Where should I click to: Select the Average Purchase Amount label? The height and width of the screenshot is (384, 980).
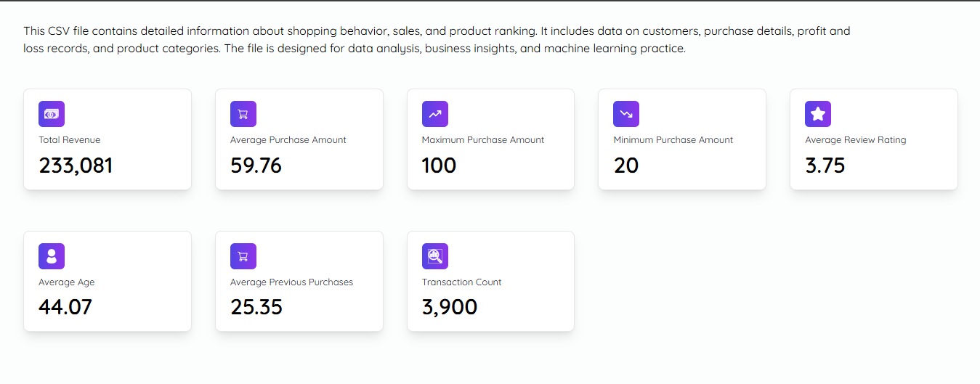288,140
